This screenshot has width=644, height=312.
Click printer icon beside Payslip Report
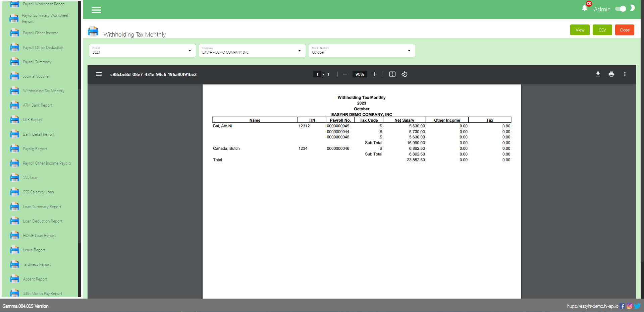[14, 148]
